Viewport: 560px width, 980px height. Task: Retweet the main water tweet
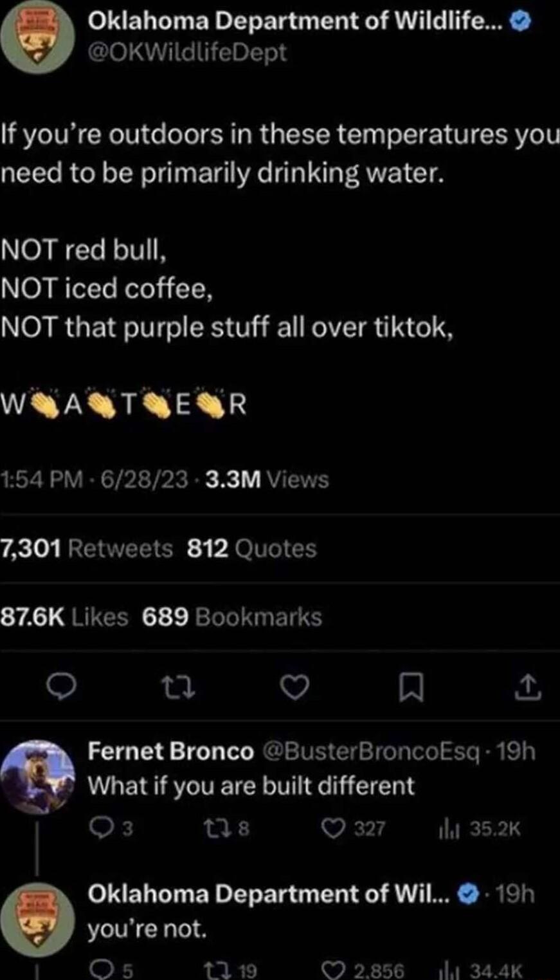178,688
